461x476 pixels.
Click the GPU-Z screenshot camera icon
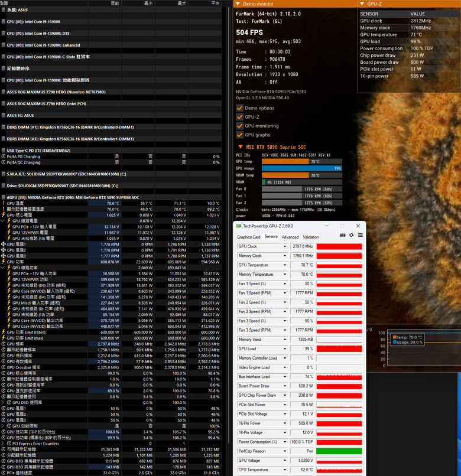pyautogui.click(x=342, y=235)
